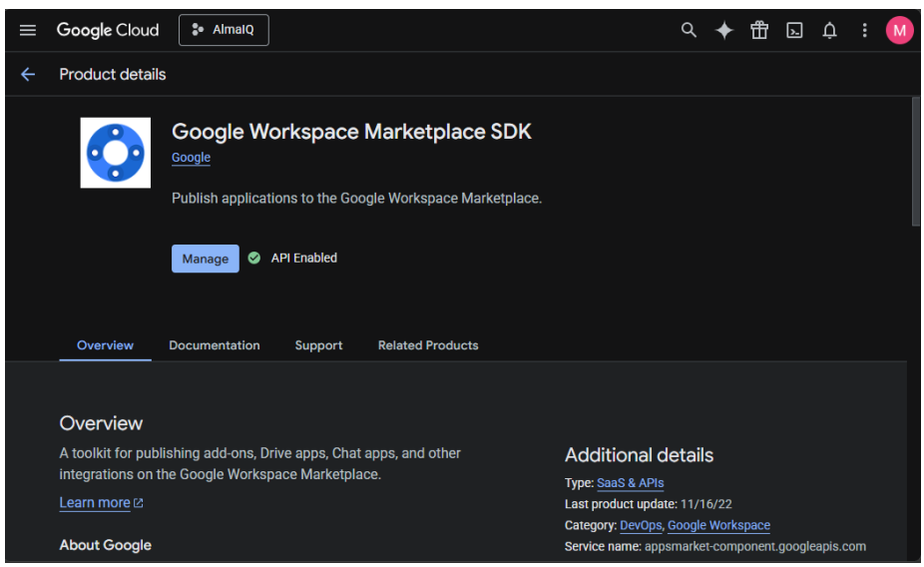This screenshot has height=567, width=924.
Task: Click the service name appsmarket-component.googleapis.com
Action: point(755,546)
